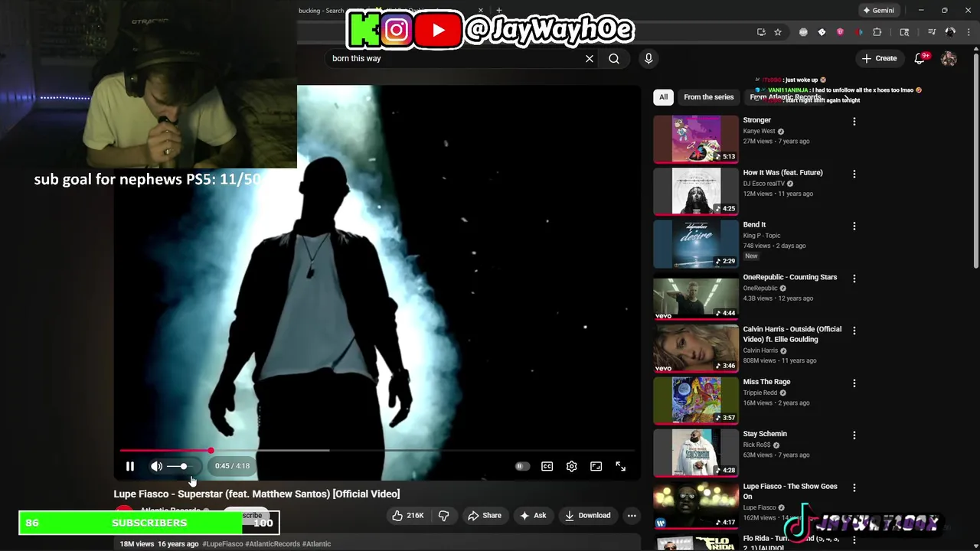Click install/cast screen icon in address bar
This screenshot has width=980, height=551.
(x=761, y=32)
